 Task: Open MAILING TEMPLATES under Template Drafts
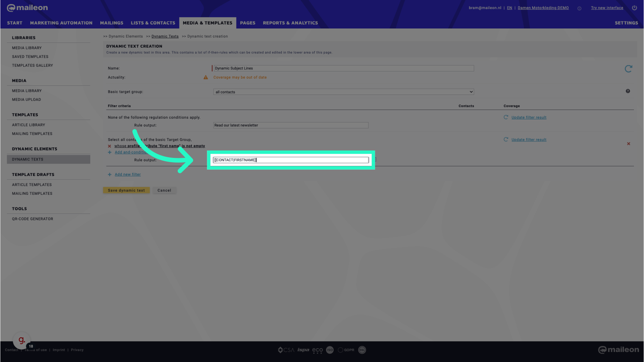(32, 193)
